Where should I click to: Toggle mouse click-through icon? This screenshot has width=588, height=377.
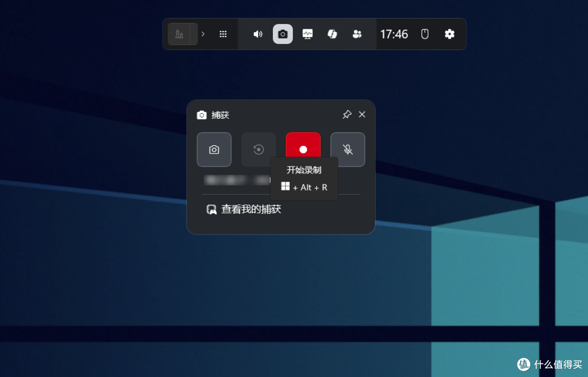425,34
